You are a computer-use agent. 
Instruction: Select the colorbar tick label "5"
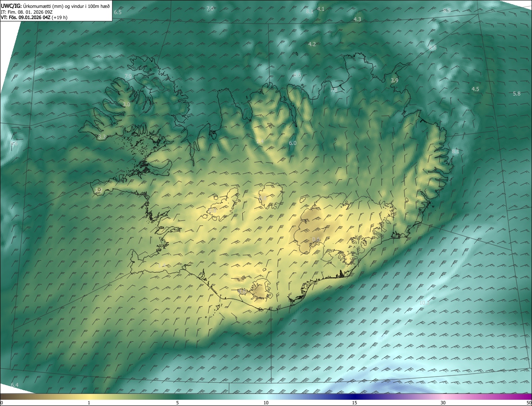point(177,403)
